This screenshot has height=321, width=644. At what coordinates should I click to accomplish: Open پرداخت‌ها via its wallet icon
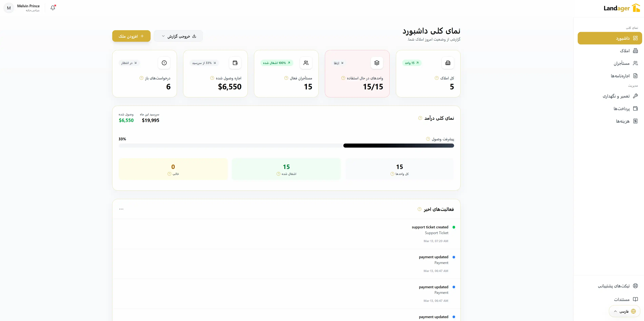tap(636, 108)
